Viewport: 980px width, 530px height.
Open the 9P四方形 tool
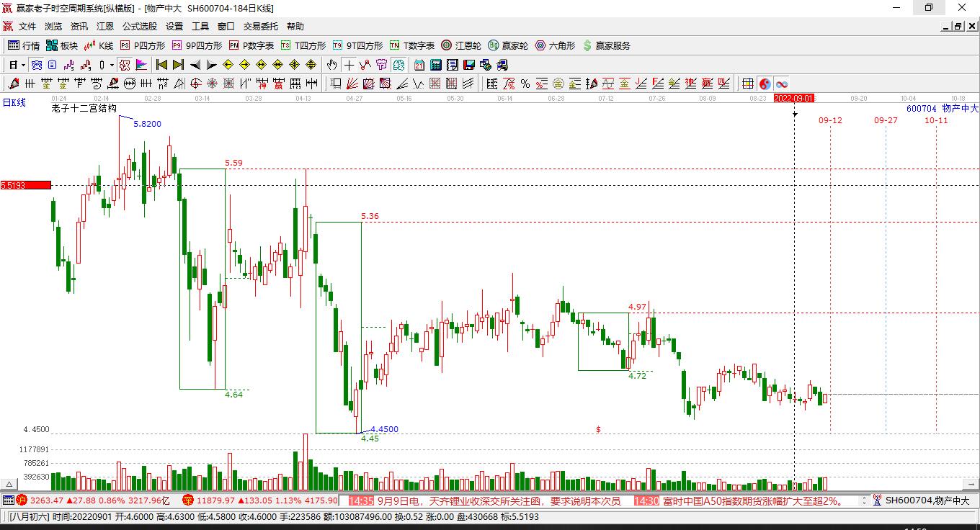pyautogui.click(x=197, y=45)
